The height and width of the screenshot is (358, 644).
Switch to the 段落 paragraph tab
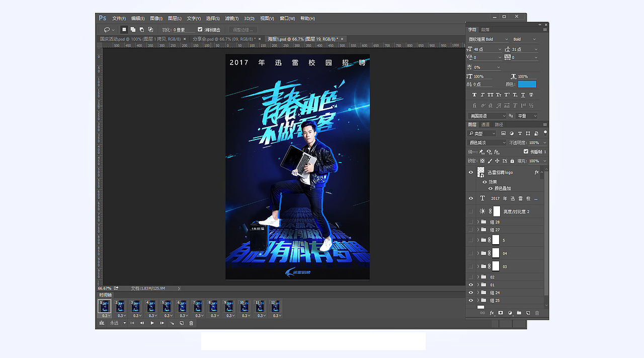(485, 30)
